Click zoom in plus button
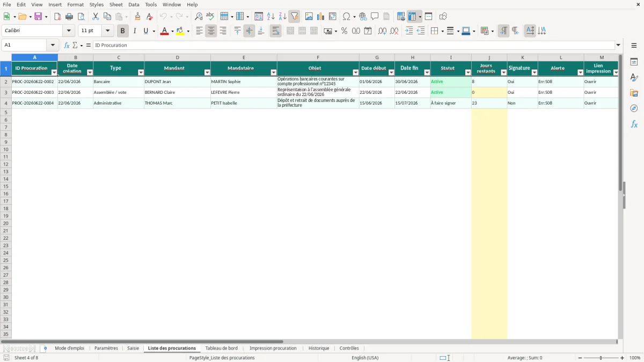 tap(623, 358)
